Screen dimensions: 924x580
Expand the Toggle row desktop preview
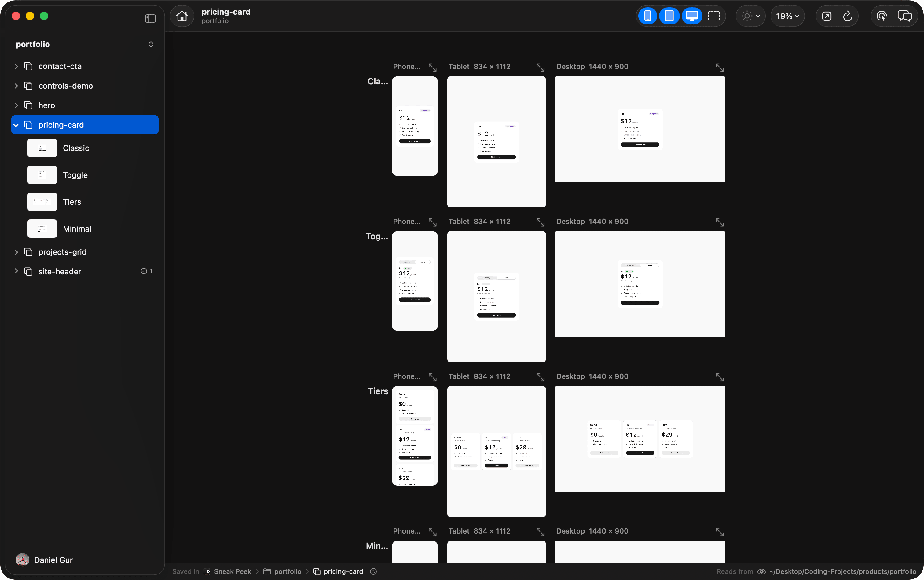pos(720,222)
